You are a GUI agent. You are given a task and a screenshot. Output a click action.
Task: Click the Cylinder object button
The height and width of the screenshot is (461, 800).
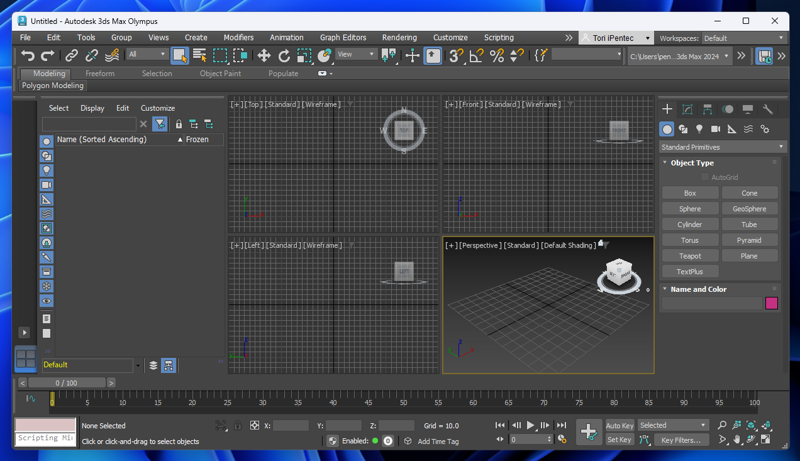pos(690,224)
